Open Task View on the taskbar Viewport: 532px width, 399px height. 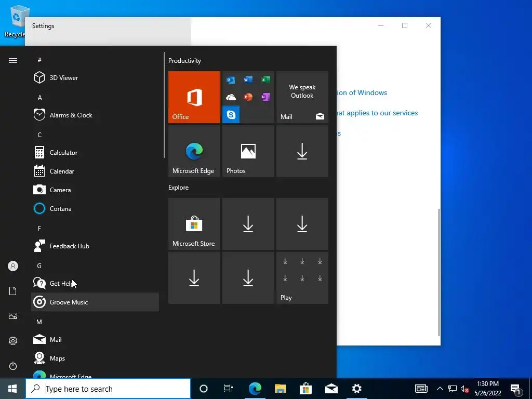point(229,389)
